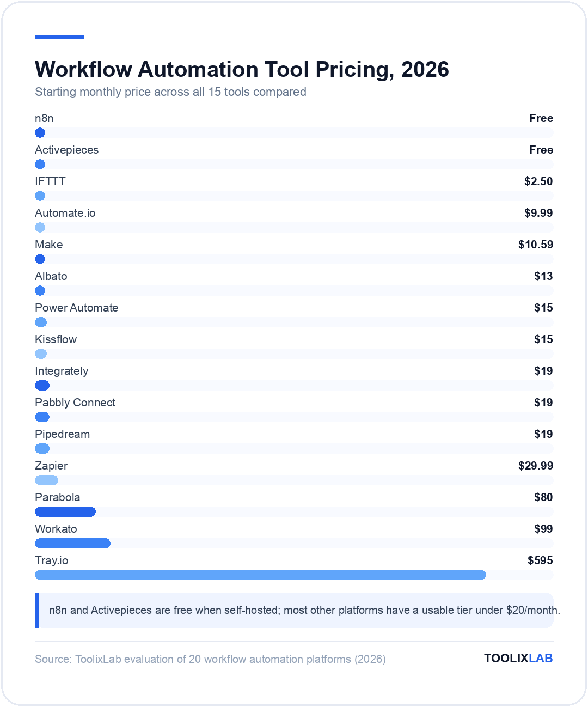The height and width of the screenshot is (707, 588).
Task: Select the Workato label
Action: click(56, 529)
